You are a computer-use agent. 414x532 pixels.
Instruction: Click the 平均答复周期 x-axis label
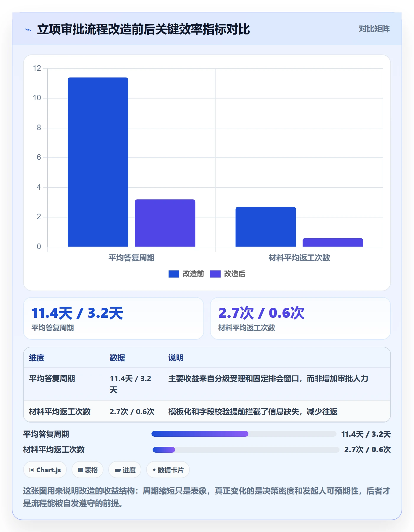131,258
